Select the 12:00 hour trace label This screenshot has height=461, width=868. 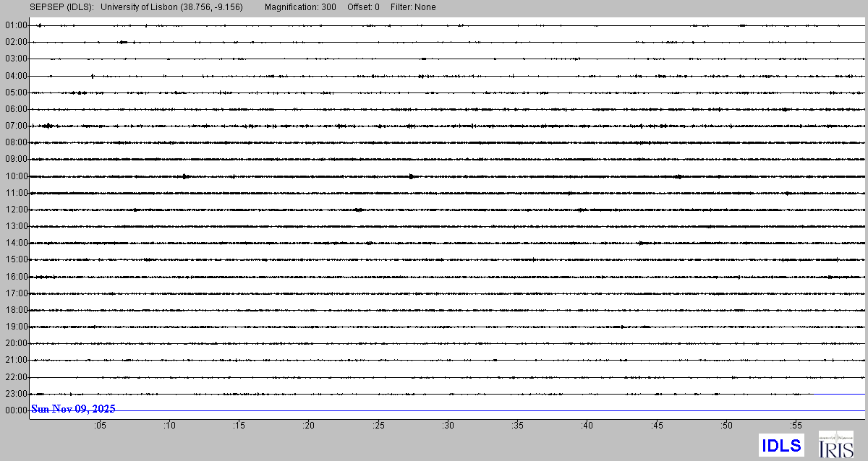15,210
